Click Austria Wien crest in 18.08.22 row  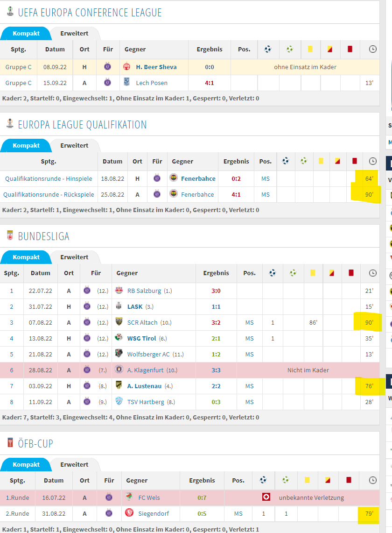click(x=157, y=178)
